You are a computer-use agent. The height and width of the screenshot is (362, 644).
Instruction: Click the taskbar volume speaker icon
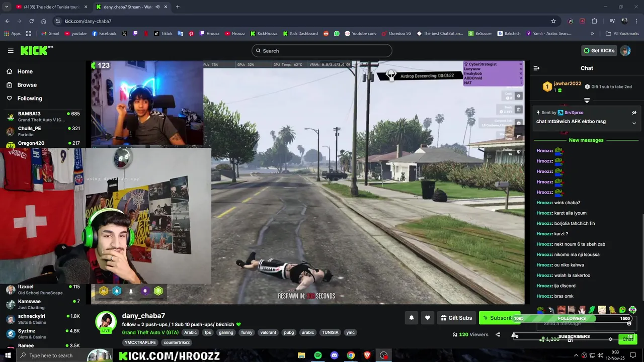click(601, 355)
